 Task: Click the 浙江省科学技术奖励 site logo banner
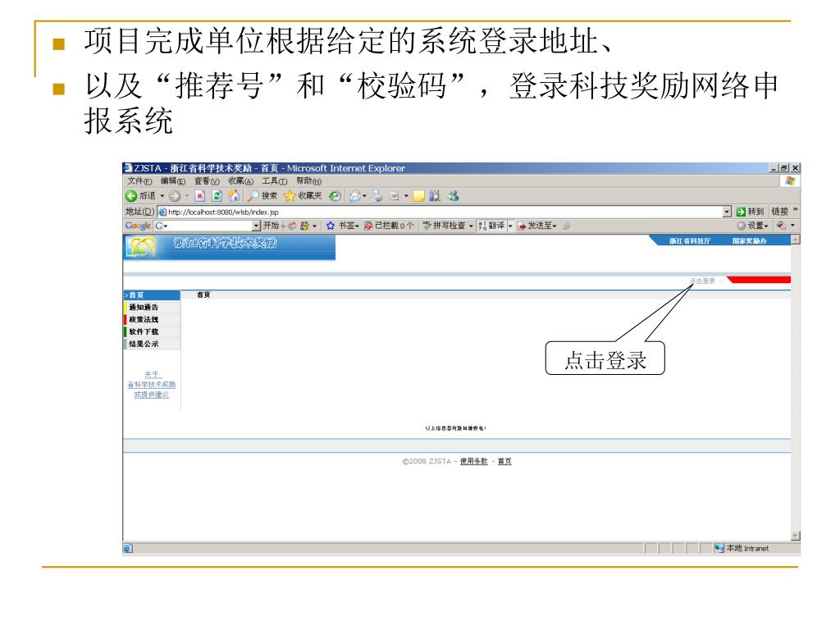point(230,248)
